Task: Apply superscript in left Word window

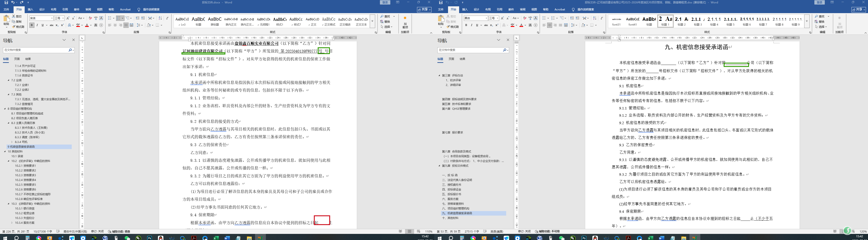Action: [x=62, y=25]
